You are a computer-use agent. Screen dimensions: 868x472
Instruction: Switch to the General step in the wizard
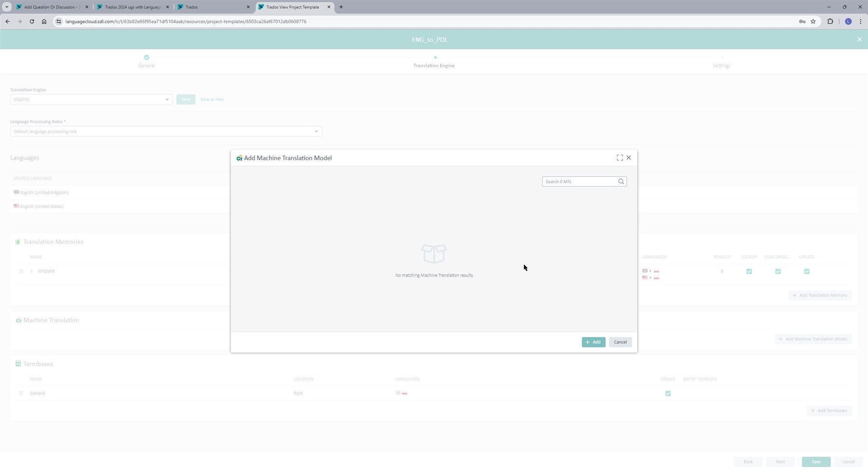click(146, 61)
